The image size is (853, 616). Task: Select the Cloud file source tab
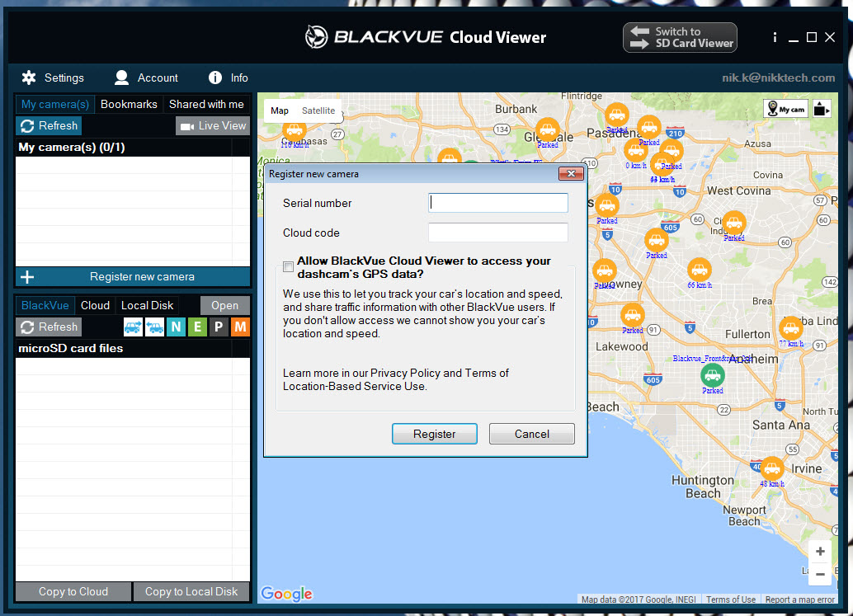tap(95, 306)
